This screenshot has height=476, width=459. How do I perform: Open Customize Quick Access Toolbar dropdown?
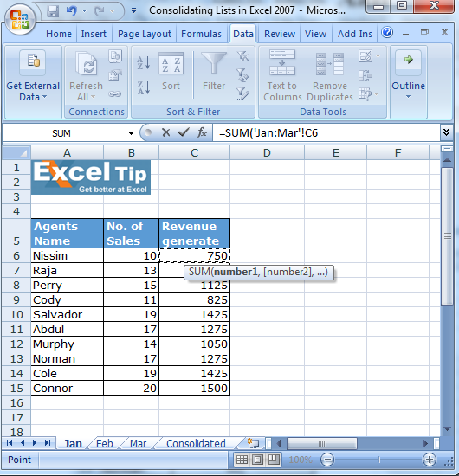(133, 11)
